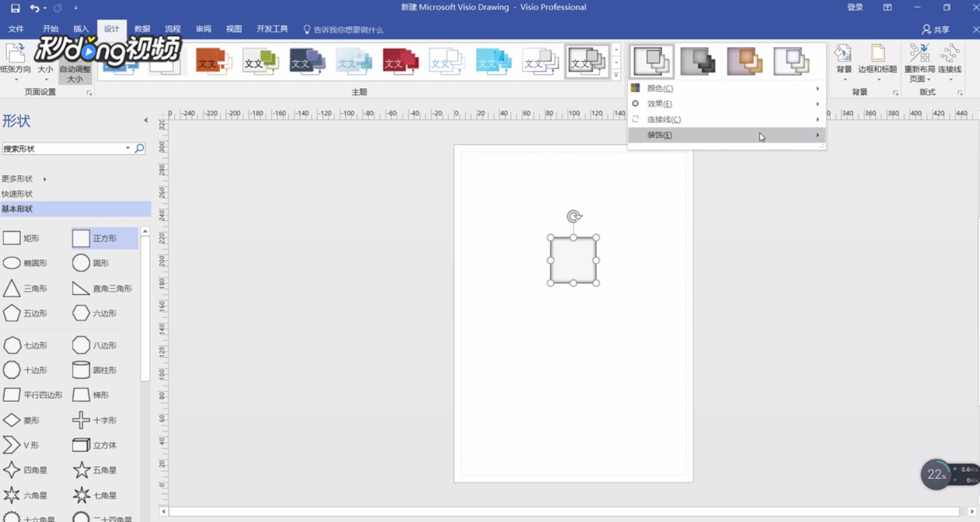This screenshot has width=980, height=522.
Task: Collapse the Shapes pane with arrow
Action: [146, 120]
